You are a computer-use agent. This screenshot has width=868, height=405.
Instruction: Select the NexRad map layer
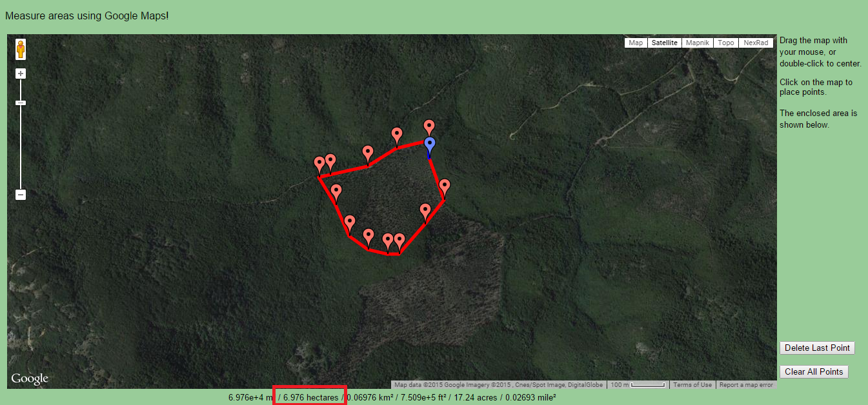[756, 43]
